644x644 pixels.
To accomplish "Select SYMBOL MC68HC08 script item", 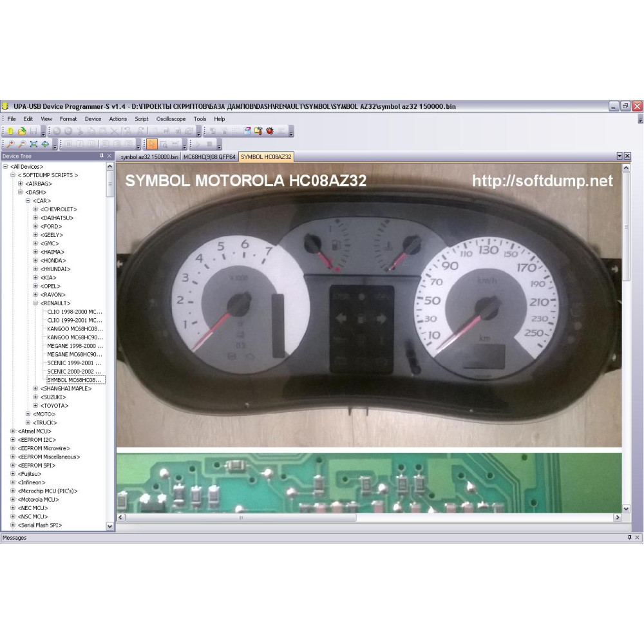I will [x=75, y=380].
